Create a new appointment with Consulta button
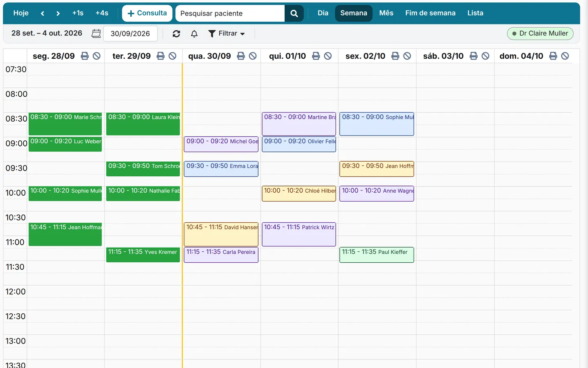This screenshot has height=368, width=588. 147,13
